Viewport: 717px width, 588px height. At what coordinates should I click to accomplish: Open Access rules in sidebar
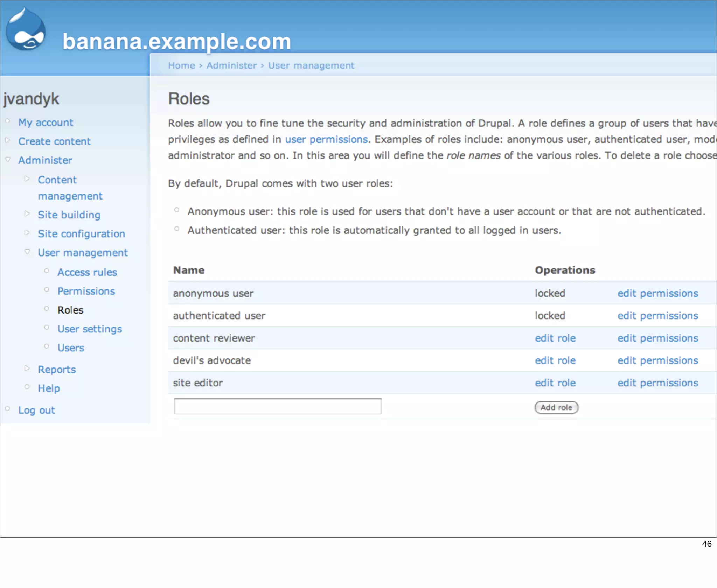pos(87,272)
